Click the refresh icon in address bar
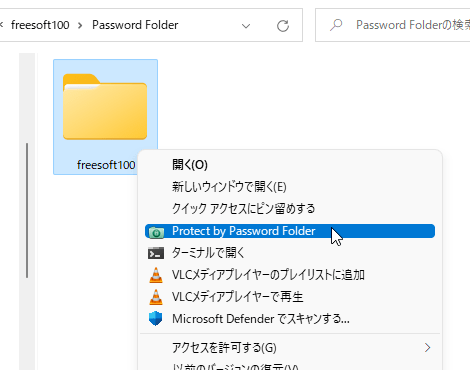470x370 pixels. (x=283, y=26)
